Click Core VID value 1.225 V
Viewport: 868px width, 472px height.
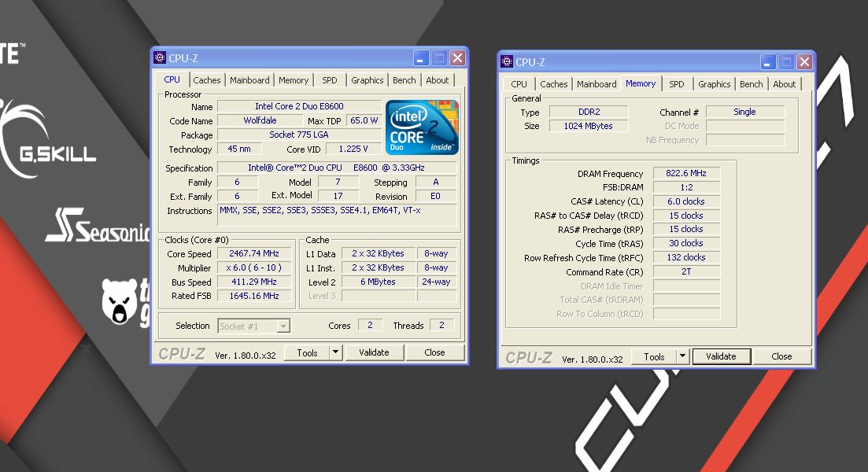click(x=353, y=149)
